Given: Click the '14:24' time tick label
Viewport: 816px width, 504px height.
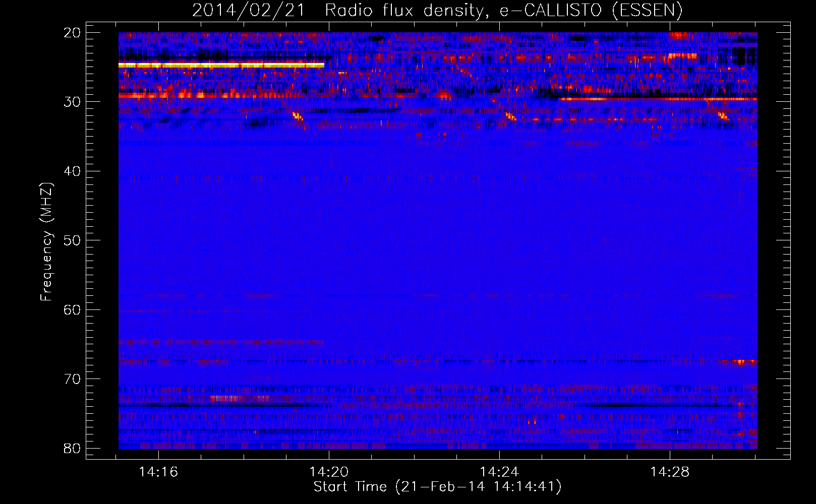Looking at the screenshot, I should 499,472.
